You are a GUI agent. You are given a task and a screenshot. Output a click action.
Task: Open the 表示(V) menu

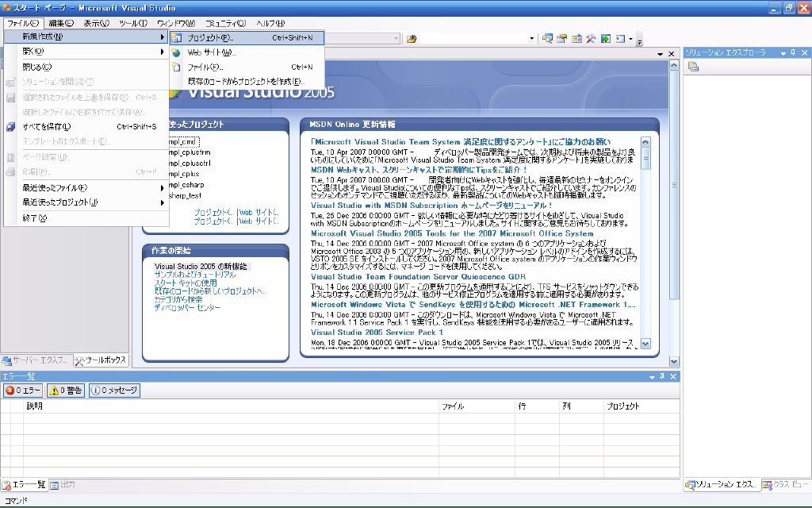[x=96, y=23]
